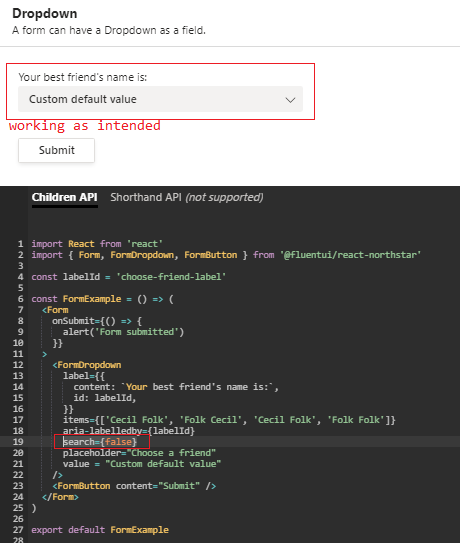Click the '</Form>' closing tag

(60, 497)
